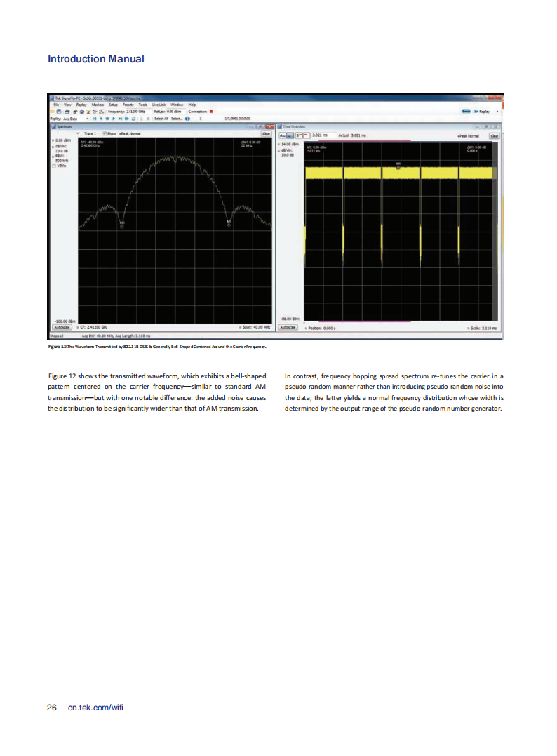The width and height of the screenshot is (557, 756).
Task: Click +Peak Normal in Spectrum panel
Action: click(130, 133)
